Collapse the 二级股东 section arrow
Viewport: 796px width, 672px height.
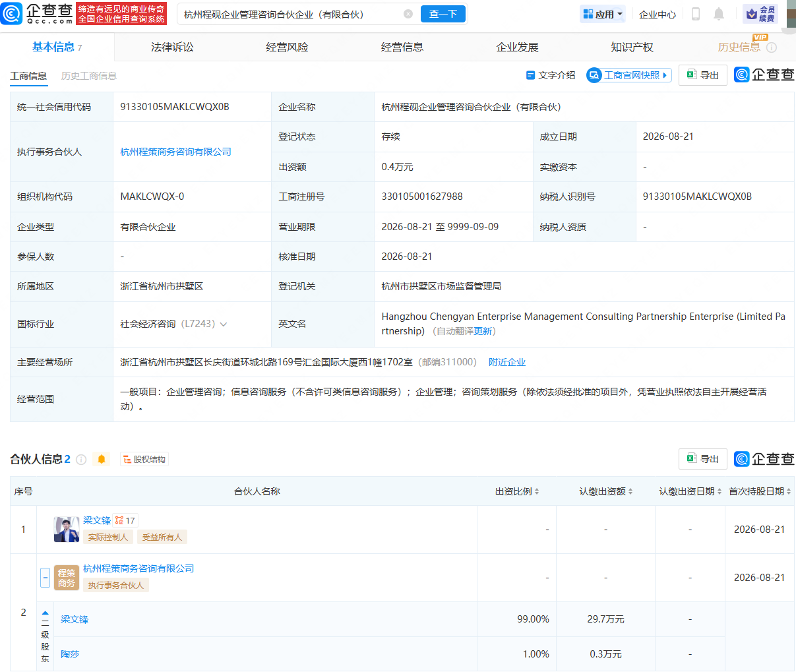(x=45, y=613)
